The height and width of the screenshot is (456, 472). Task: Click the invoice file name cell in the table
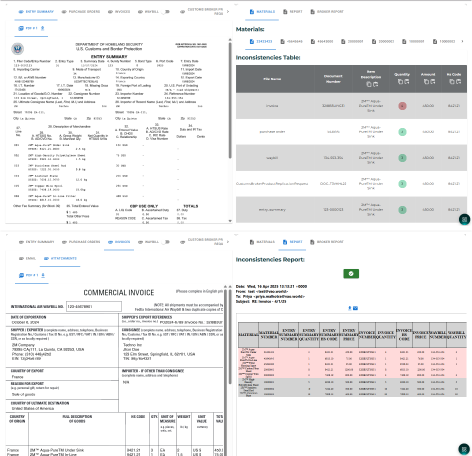point(272,106)
